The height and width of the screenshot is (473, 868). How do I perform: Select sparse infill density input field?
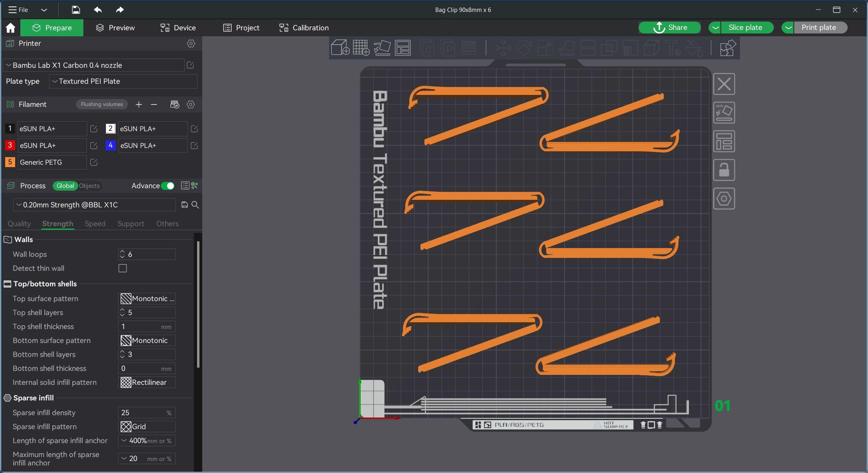pyautogui.click(x=142, y=412)
